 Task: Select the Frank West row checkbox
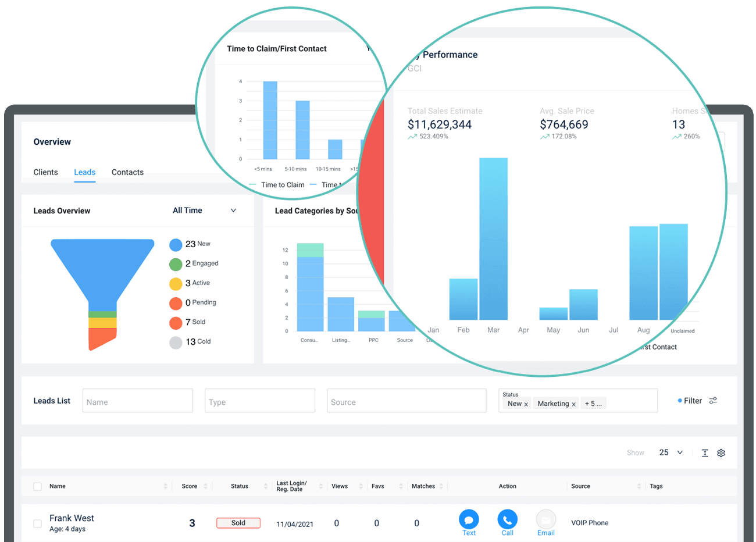(38, 523)
